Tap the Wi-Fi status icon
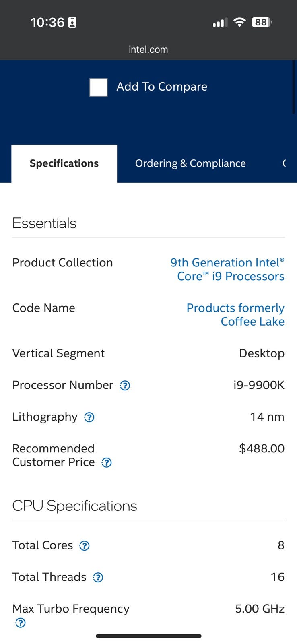This screenshot has width=297, height=644. [239, 22]
